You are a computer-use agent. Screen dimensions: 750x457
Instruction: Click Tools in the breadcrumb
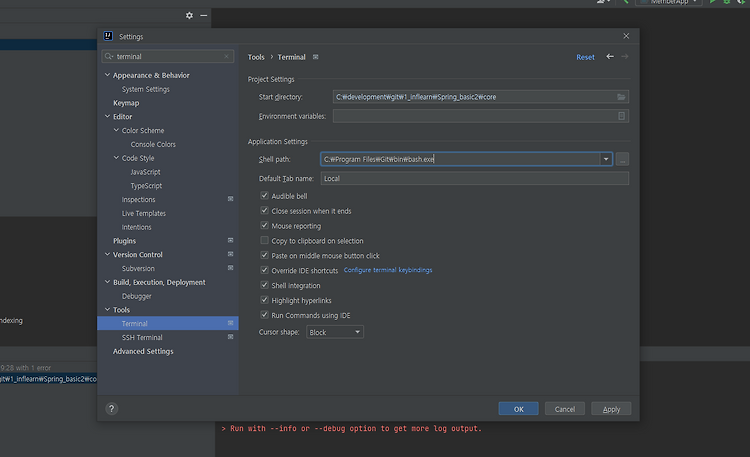[x=256, y=57]
